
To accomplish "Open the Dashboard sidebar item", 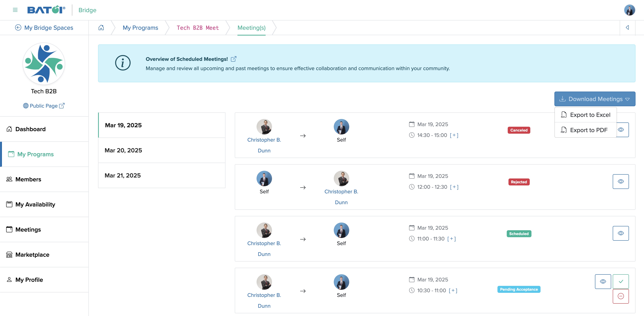I will tap(44, 129).
